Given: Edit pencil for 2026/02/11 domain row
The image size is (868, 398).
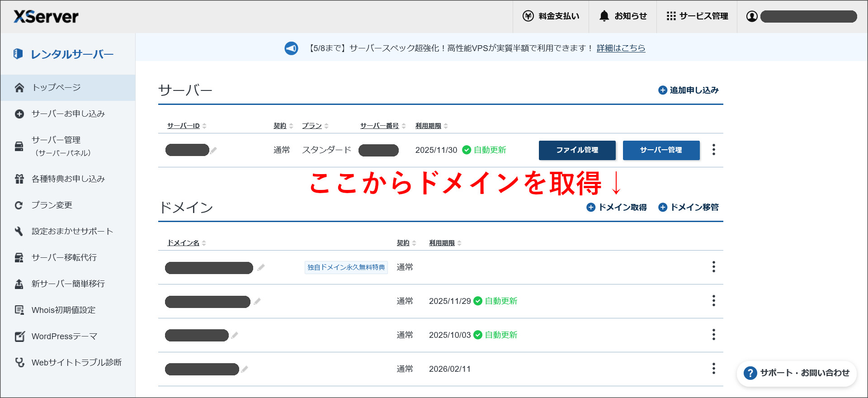Looking at the screenshot, I should 245,369.
